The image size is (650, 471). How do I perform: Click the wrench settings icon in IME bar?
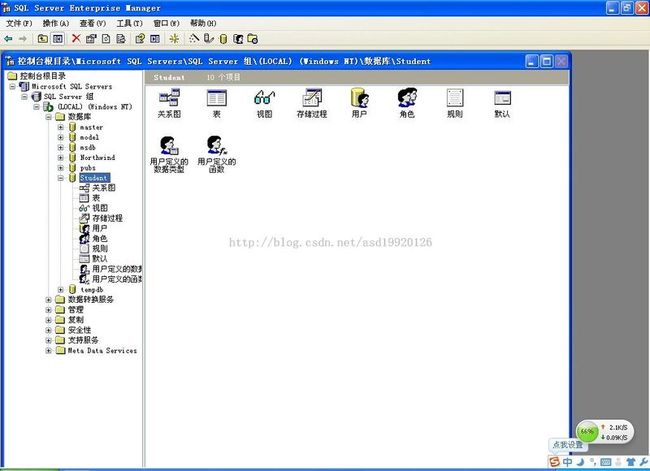[x=644, y=462]
